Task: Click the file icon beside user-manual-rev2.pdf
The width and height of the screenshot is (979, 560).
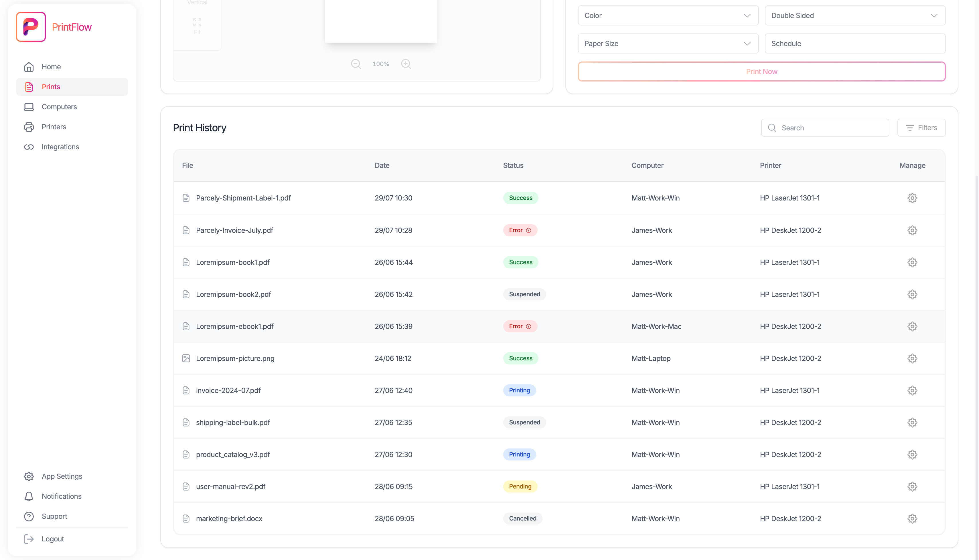Action: click(186, 486)
